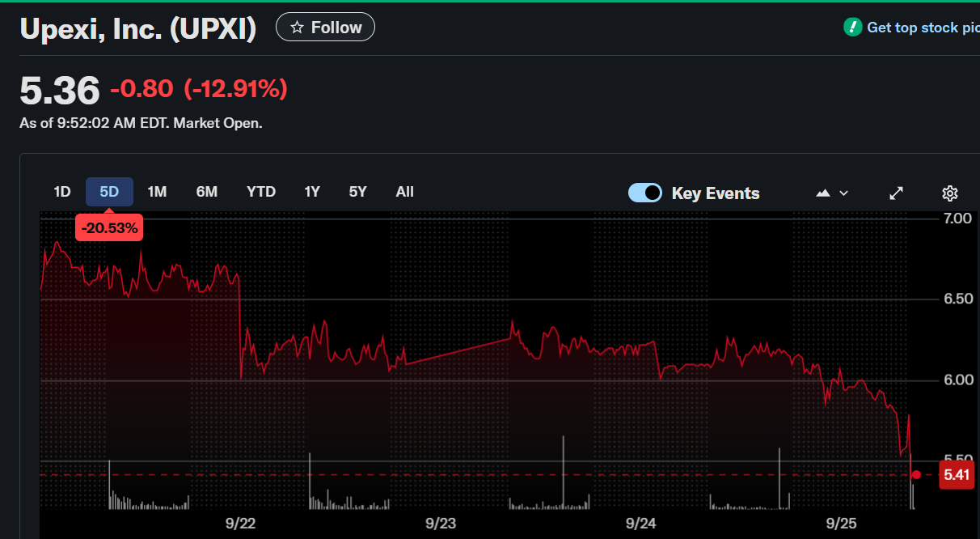
Task: Switch to the 1M range
Action: 157,192
